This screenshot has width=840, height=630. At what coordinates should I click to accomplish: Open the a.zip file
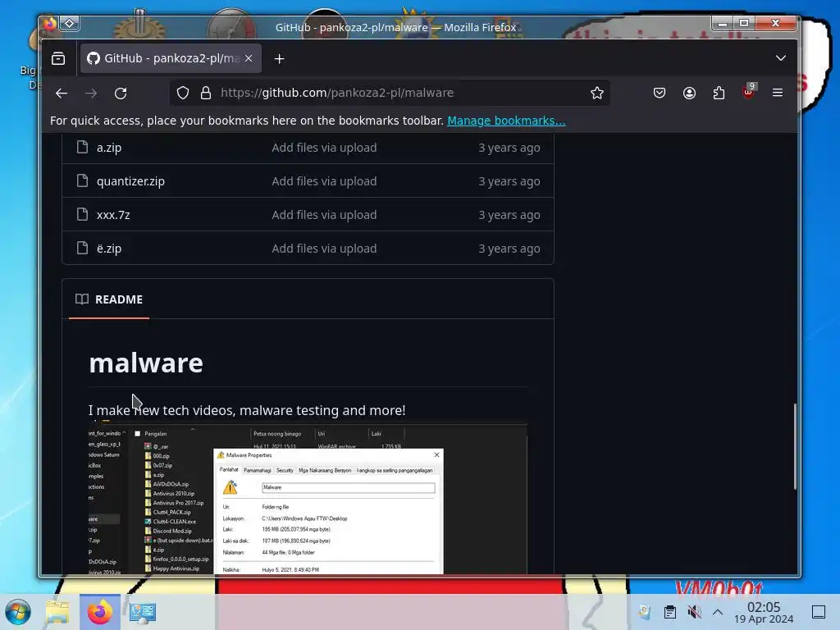[109, 148]
